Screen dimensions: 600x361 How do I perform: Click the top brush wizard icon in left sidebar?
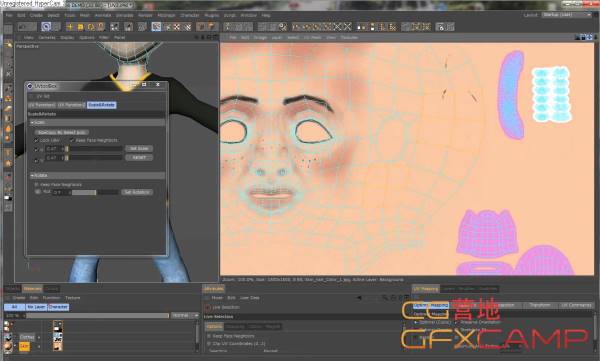pyautogui.click(x=8, y=46)
